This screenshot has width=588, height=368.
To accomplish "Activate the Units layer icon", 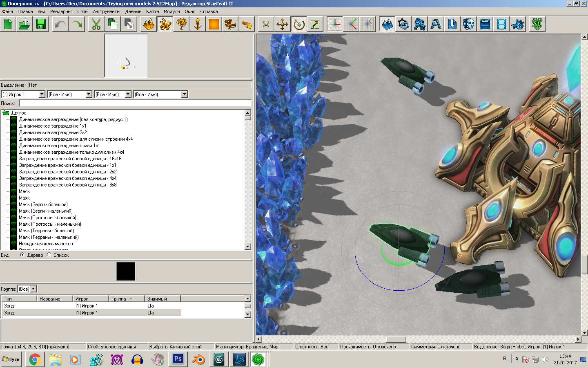I will pyautogui.click(x=165, y=25).
